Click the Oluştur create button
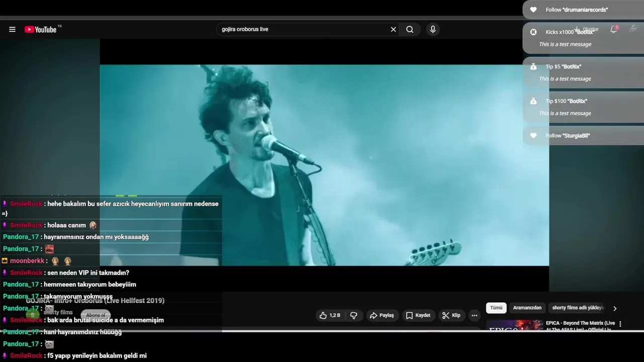Image resolution: width=644 pixels, height=362 pixels. [586, 29]
